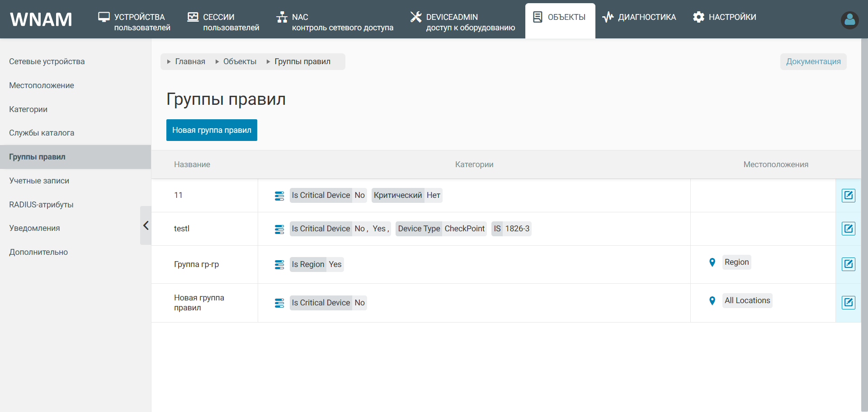Collapse the left sidebar with the chevron
The image size is (868, 412).
pos(146,225)
